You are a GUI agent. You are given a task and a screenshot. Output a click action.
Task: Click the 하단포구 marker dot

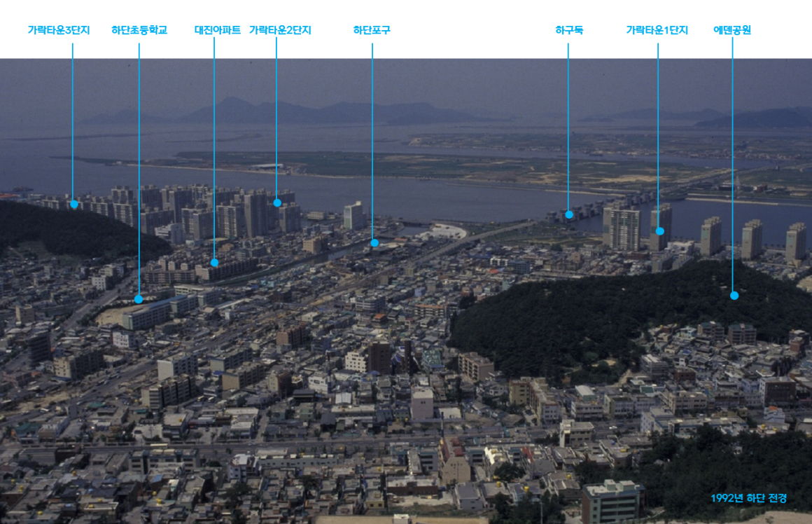pyautogui.click(x=374, y=243)
